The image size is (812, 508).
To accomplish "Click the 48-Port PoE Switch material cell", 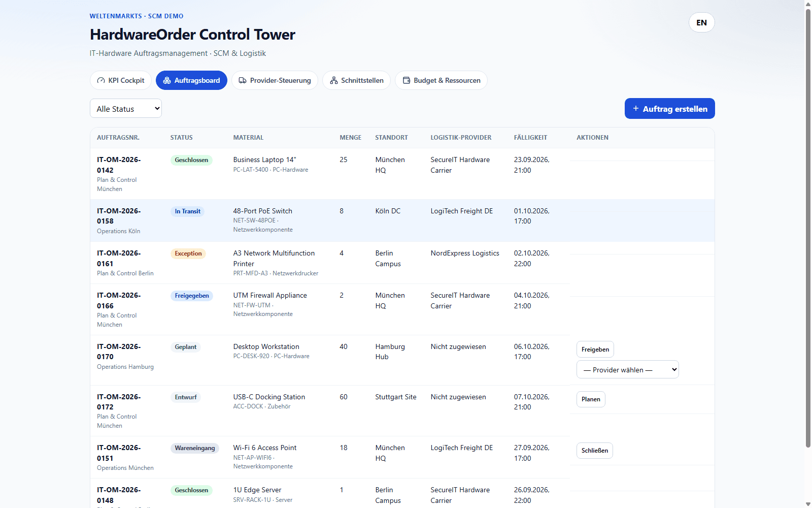I will 279,220.
